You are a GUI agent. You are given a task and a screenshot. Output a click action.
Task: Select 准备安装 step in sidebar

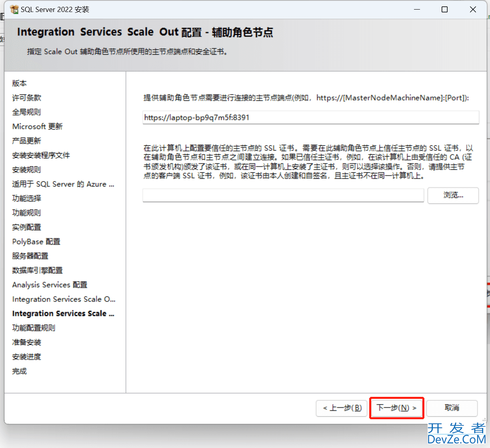(x=26, y=342)
